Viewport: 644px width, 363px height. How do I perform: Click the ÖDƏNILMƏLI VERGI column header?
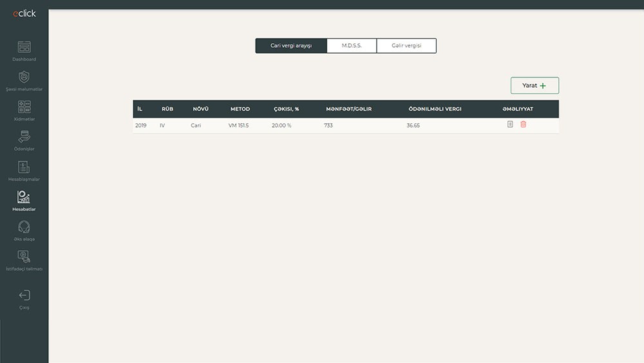tap(435, 109)
